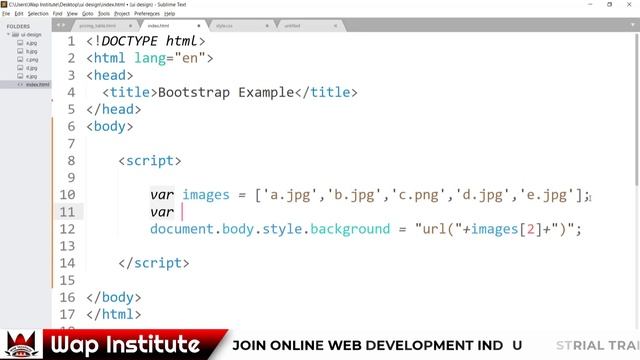Open the Tools menu

104,13
